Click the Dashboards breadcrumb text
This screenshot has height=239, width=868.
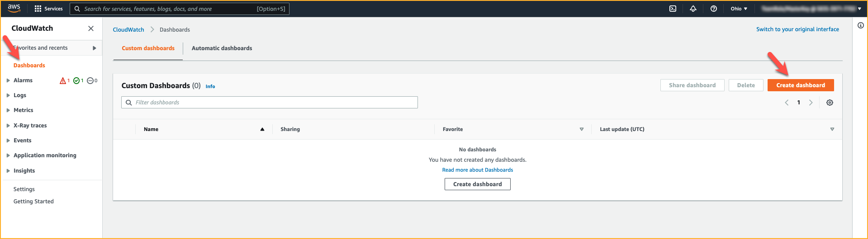tap(175, 30)
